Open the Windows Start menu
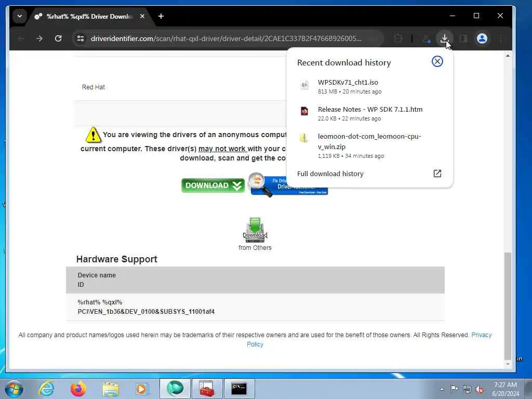 pos(14,389)
